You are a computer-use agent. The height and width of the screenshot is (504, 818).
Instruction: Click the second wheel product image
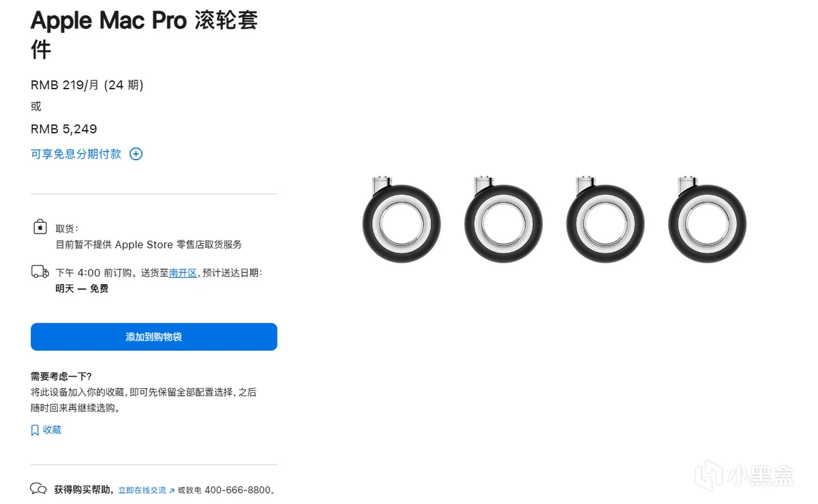[503, 219]
